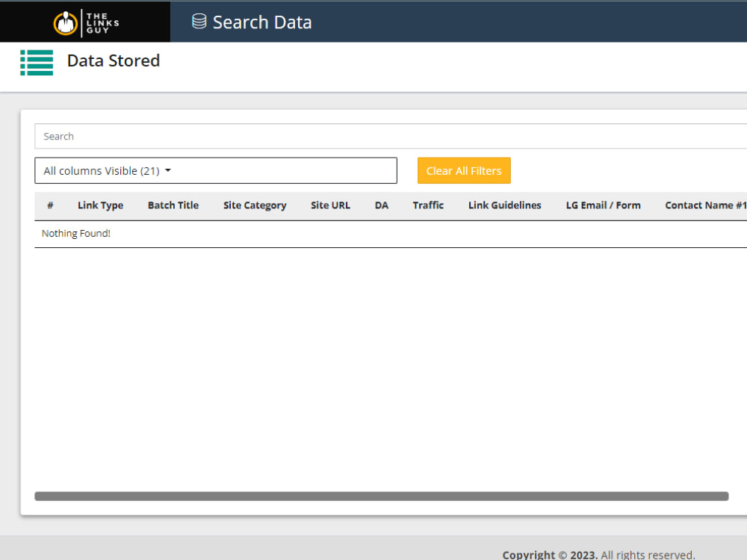
Task: Click the horizontal scrollbar at table bottom
Action: pos(381,496)
